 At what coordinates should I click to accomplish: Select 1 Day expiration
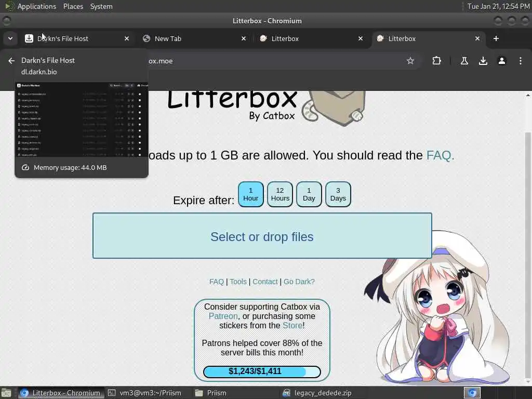pyautogui.click(x=309, y=194)
